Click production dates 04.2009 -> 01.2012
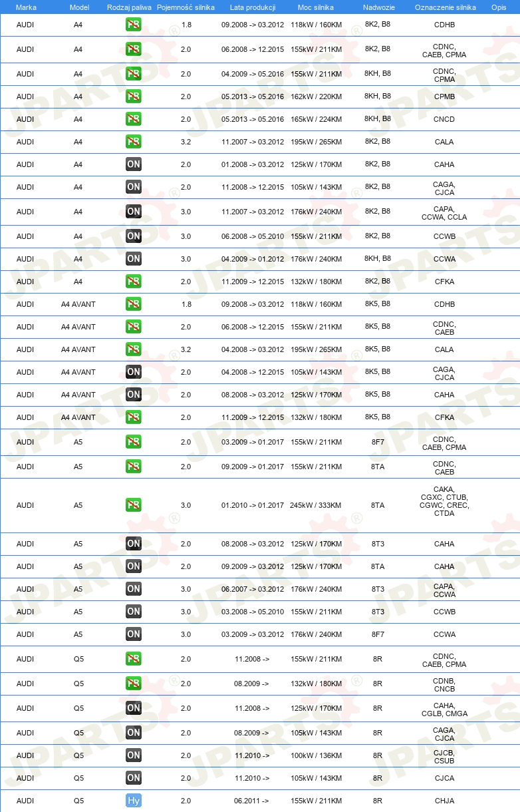520x812 pixels. 253,259
